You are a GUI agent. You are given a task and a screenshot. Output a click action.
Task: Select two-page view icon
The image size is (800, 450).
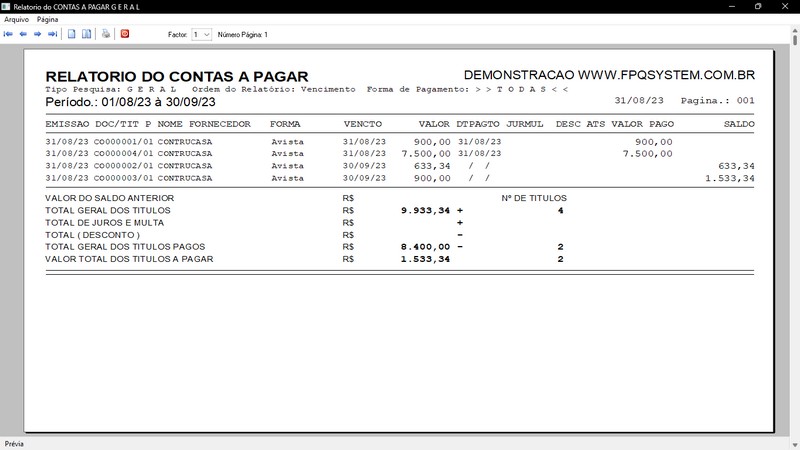tap(87, 34)
